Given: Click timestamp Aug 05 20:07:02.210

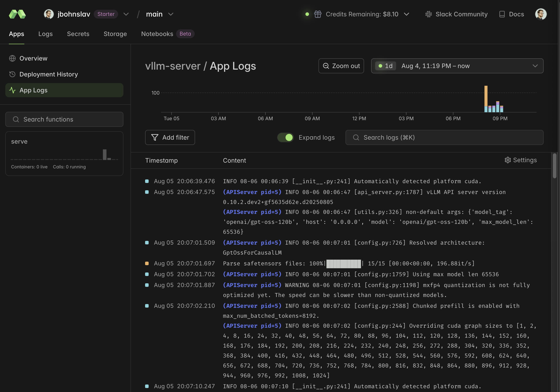Looking at the screenshot, I should click(x=184, y=306).
